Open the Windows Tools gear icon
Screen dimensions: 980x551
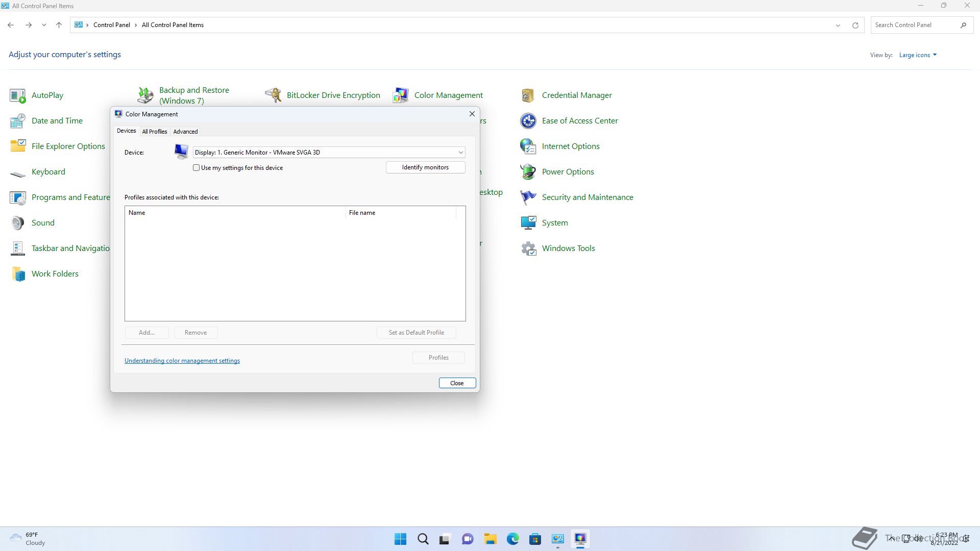pos(528,248)
